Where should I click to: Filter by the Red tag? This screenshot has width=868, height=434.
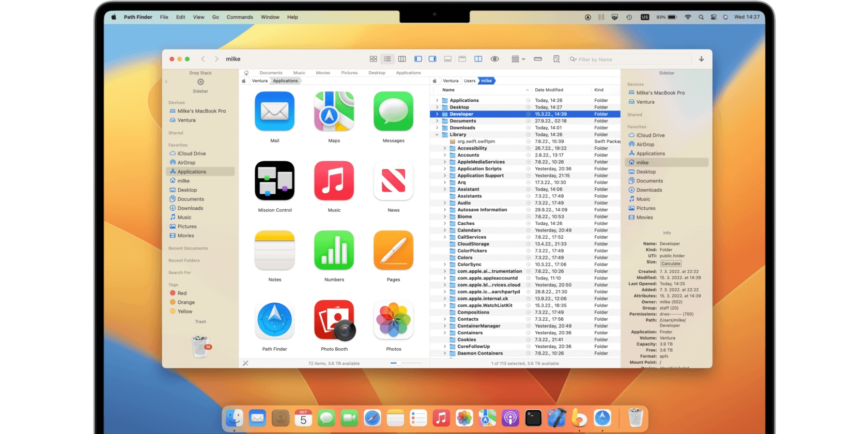(178, 293)
